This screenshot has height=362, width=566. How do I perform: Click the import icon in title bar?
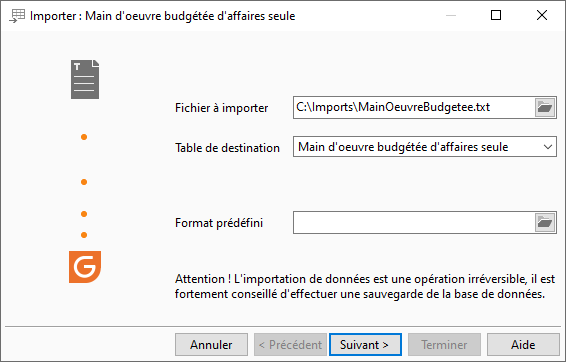(x=17, y=16)
